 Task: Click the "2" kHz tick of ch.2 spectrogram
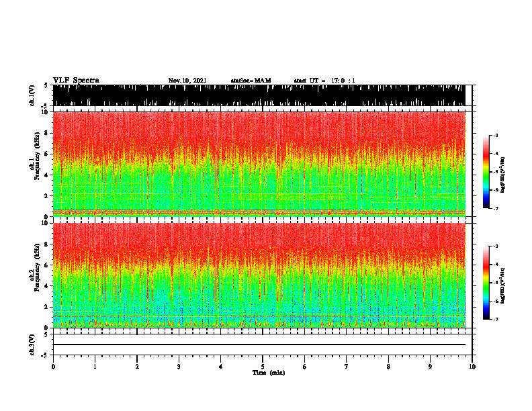pyautogui.click(x=46, y=307)
